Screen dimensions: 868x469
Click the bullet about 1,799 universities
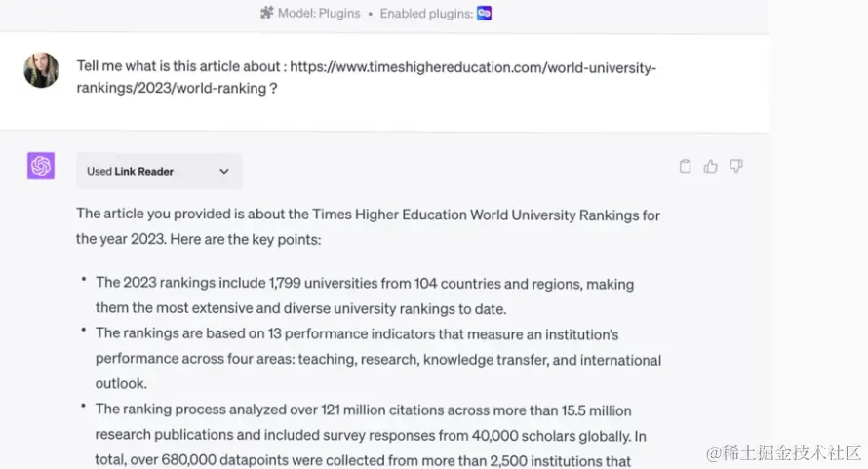tap(364, 295)
